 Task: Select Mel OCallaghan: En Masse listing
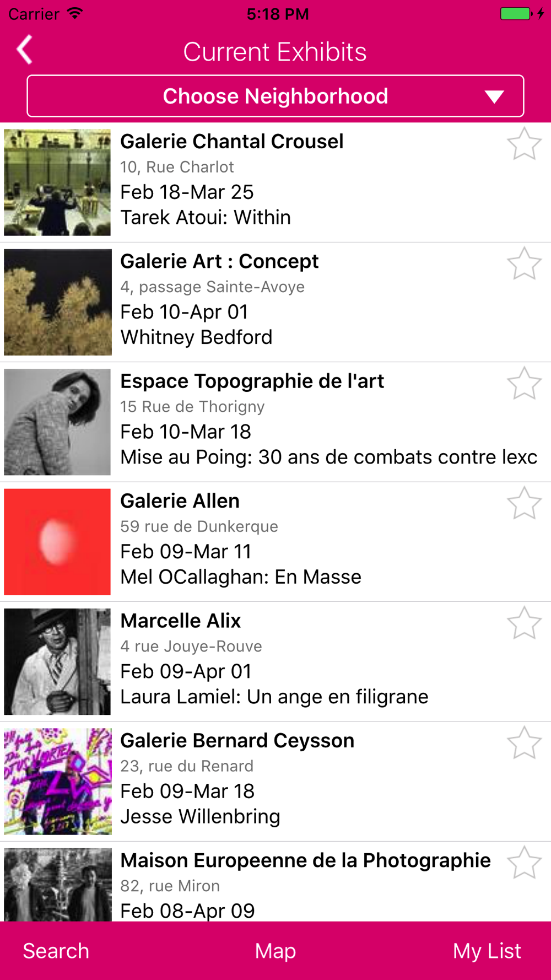(241, 577)
